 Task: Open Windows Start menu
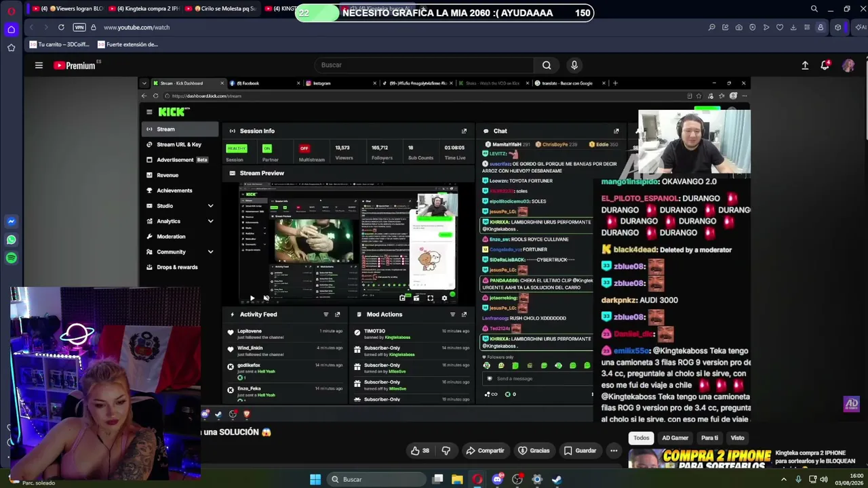tap(315, 479)
